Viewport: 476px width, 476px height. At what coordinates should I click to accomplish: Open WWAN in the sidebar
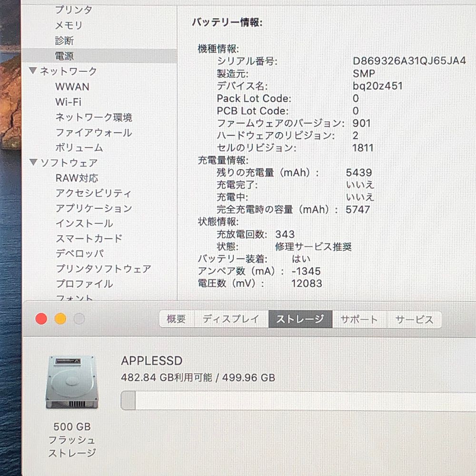coord(72,87)
